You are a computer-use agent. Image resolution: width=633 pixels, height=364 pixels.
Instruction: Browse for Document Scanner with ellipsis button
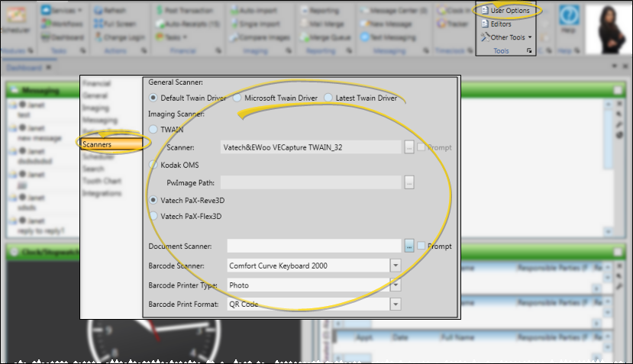pyautogui.click(x=409, y=246)
